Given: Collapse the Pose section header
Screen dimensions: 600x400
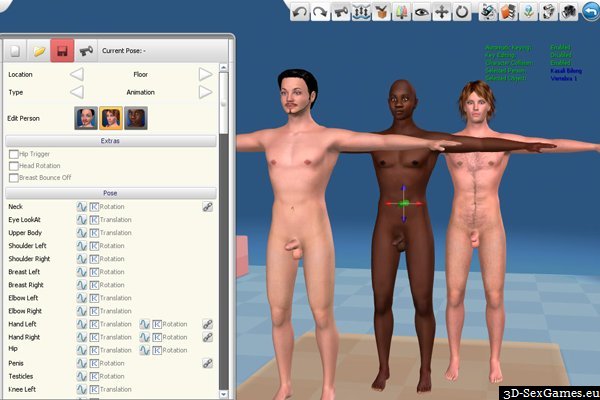Looking at the screenshot, I should coord(110,192).
